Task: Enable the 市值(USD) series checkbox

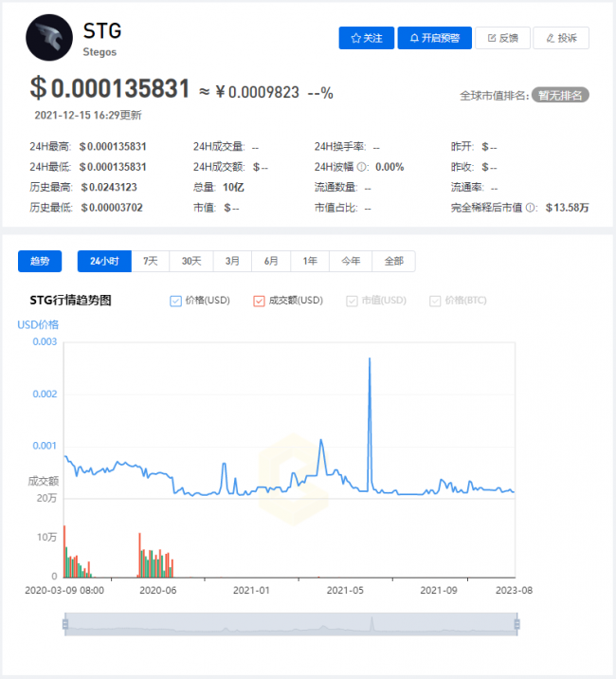Action: coord(353,301)
